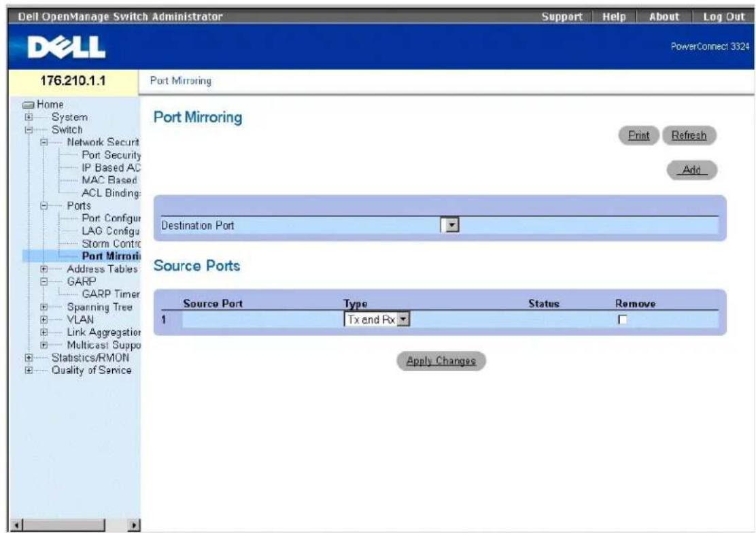Click the Status column header
Image resolution: width=756 pixels, height=533 pixels.
point(544,304)
